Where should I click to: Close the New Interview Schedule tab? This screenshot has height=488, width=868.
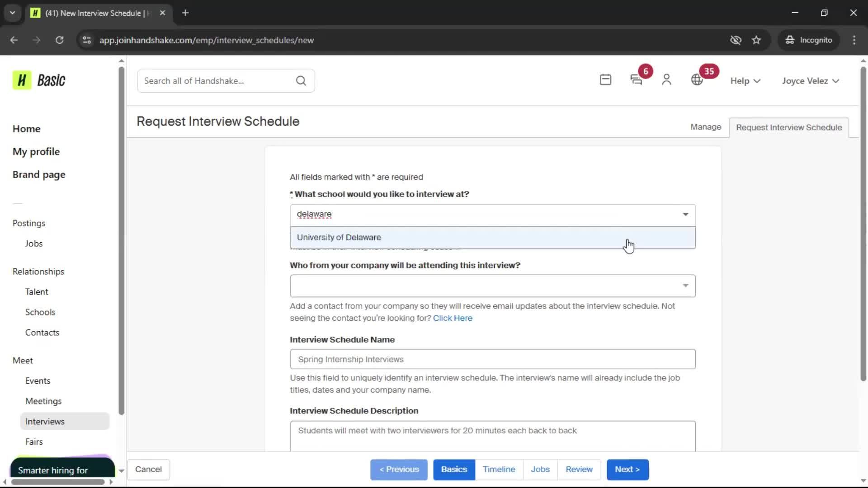162,13
